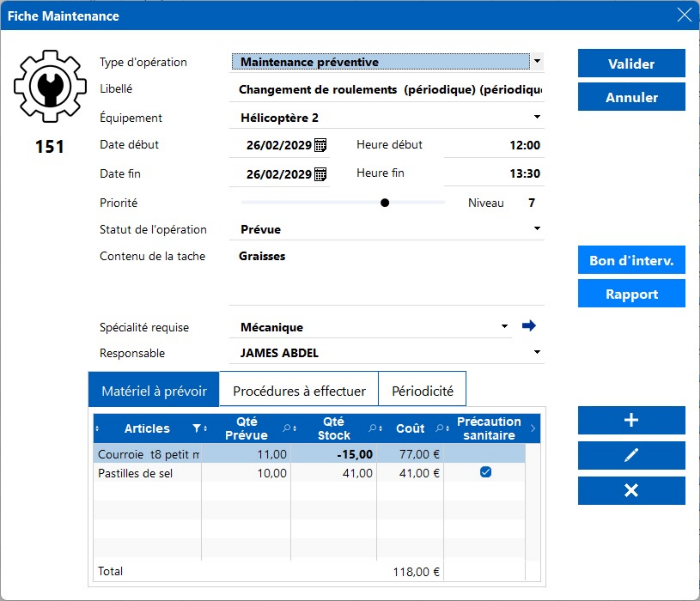Open the Équipement dropdown list
Image resolution: width=700 pixels, height=601 pixels.
coord(537,117)
